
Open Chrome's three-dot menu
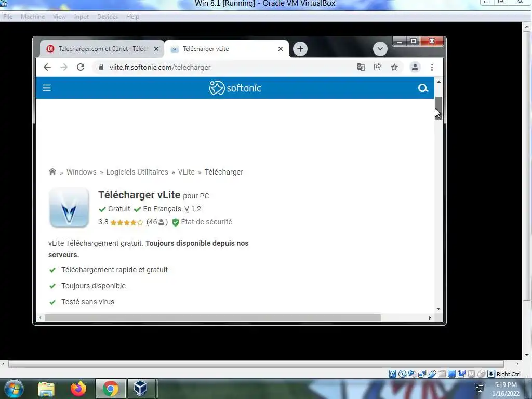point(432,67)
